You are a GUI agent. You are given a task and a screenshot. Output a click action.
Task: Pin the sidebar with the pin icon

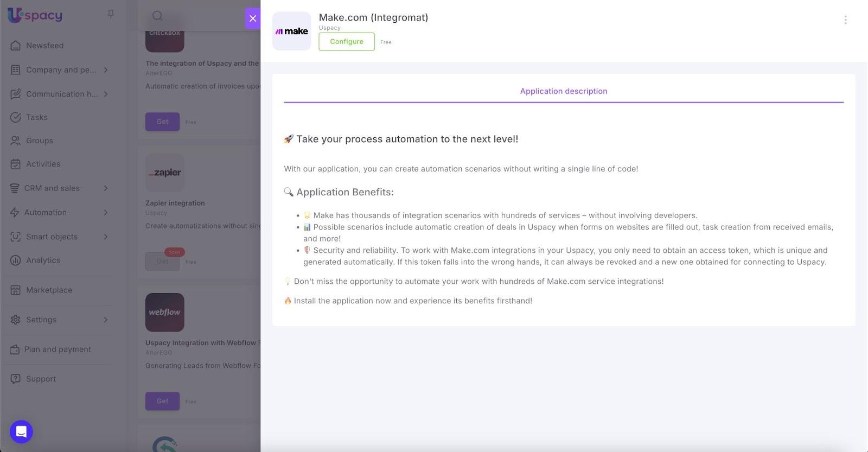111,14
